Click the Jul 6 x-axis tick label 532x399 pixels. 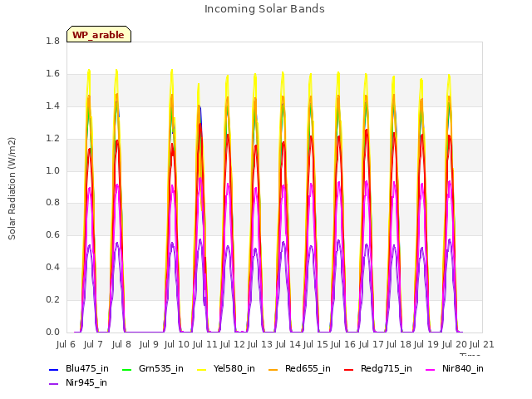(x=66, y=345)
